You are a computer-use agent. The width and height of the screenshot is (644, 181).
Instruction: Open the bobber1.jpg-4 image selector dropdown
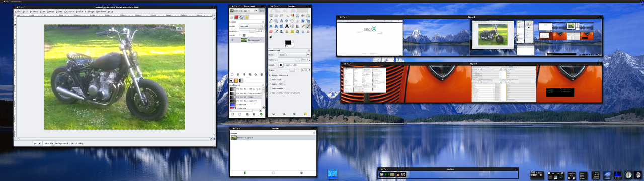coord(244,11)
